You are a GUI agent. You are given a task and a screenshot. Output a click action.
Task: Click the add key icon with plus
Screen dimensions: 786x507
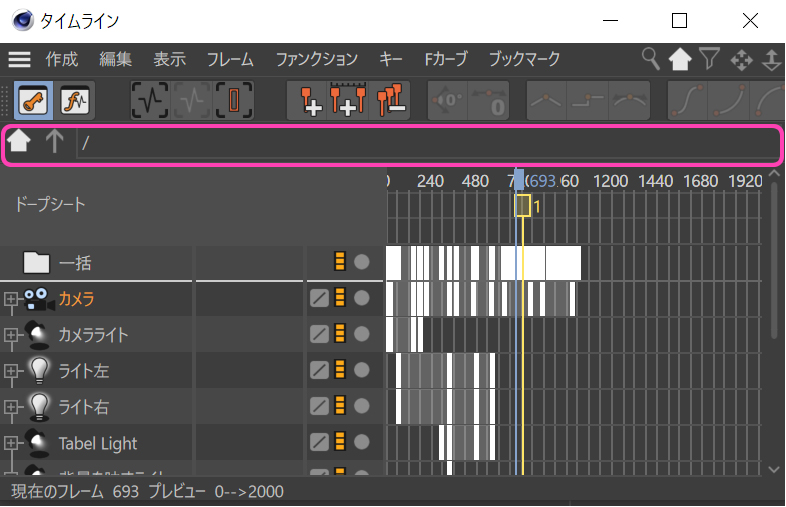306,100
